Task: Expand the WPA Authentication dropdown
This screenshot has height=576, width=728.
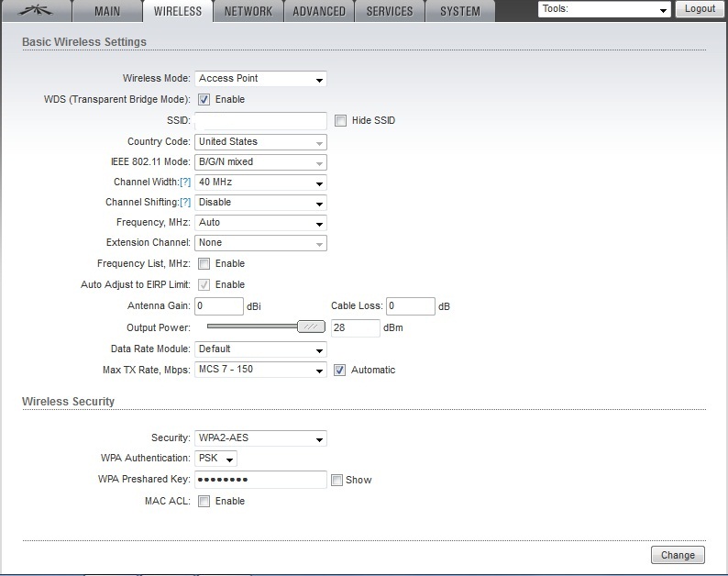Action: click(x=216, y=459)
